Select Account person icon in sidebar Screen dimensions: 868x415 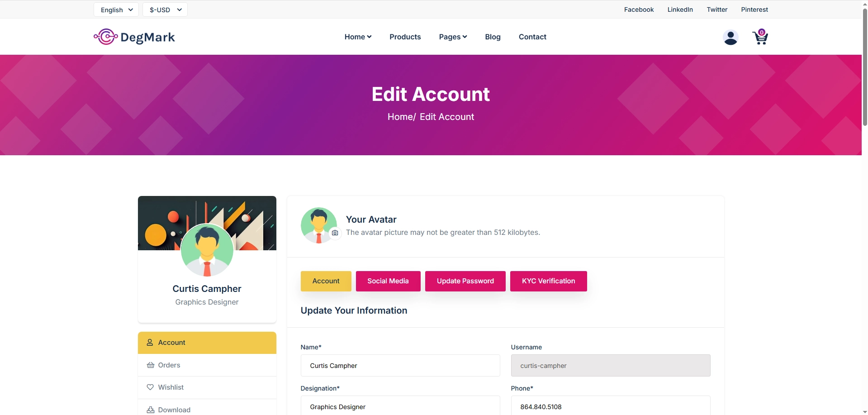tap(150, 343)
